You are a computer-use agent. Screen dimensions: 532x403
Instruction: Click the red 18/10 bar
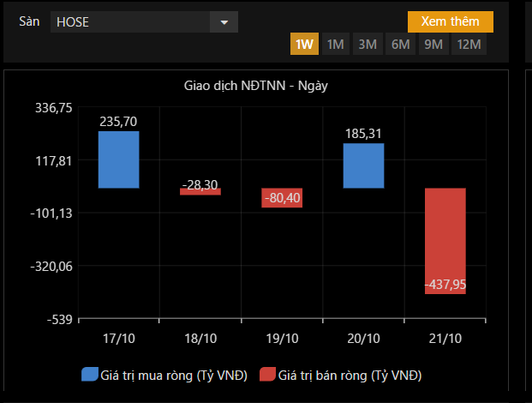pyautogui.click(x=200, y=191)
